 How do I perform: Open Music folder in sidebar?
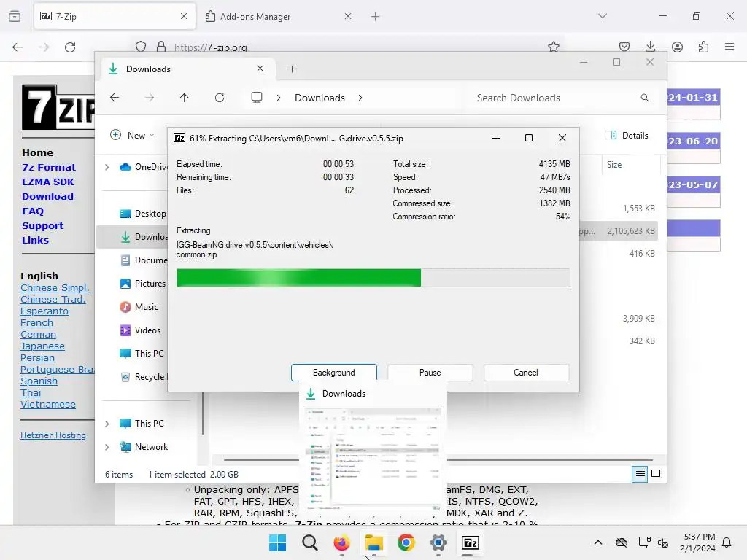click(x=139, y=307)
